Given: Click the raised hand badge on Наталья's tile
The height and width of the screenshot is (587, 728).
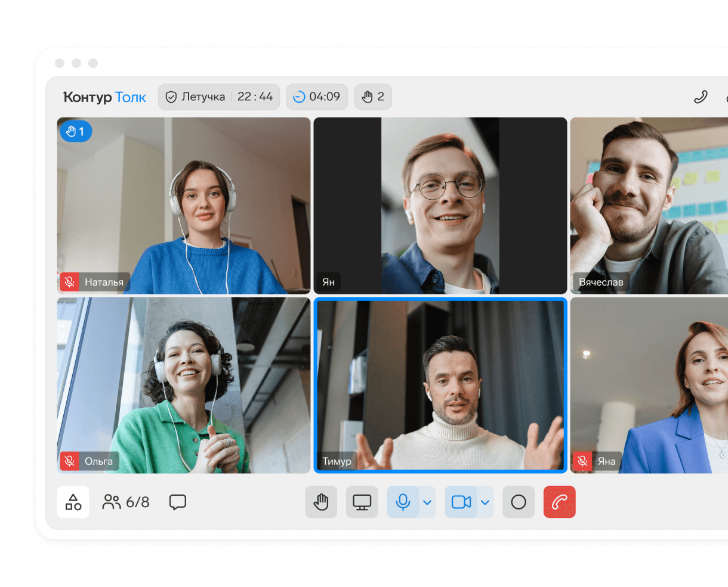Looking at the screenshot, I should coord(76,131).
